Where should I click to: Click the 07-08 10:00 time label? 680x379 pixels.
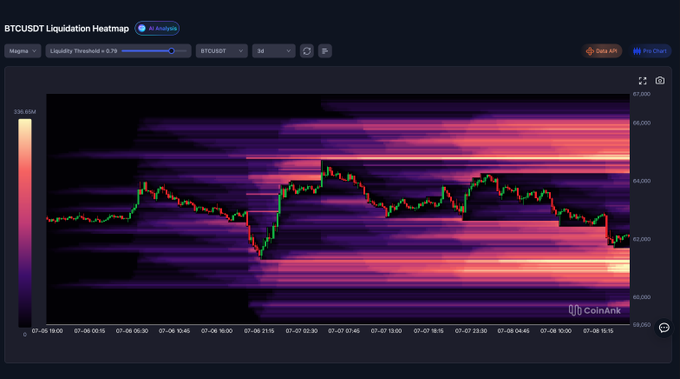tap(556, 331)
